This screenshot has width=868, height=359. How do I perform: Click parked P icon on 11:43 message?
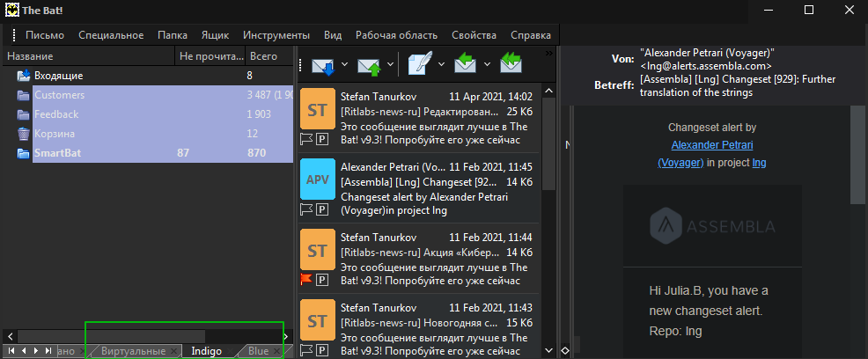pyautogui.click(x=321, y=350)
